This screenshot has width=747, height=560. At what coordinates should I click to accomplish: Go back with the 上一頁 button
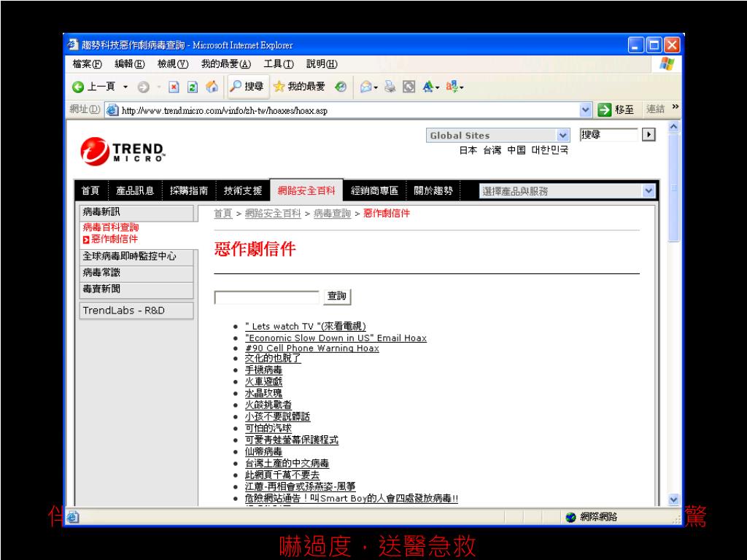[x=93, y=87]
